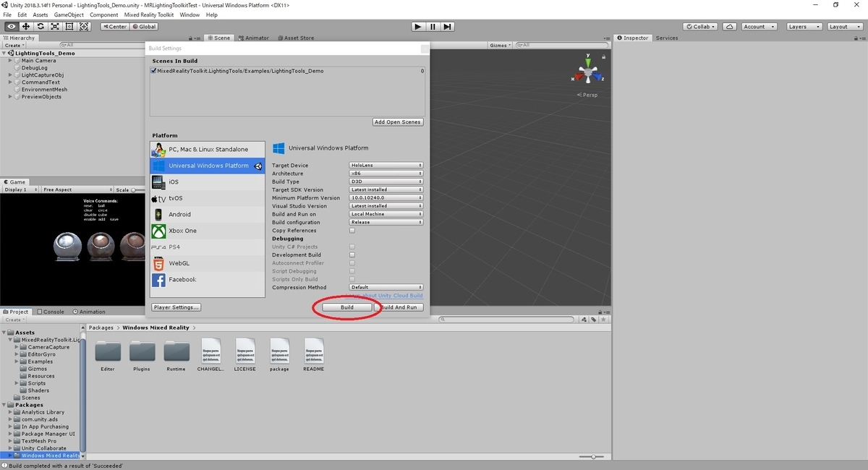Open the Scene Gizmos dropdown
868x470 pixels.
tap(501, 45)
